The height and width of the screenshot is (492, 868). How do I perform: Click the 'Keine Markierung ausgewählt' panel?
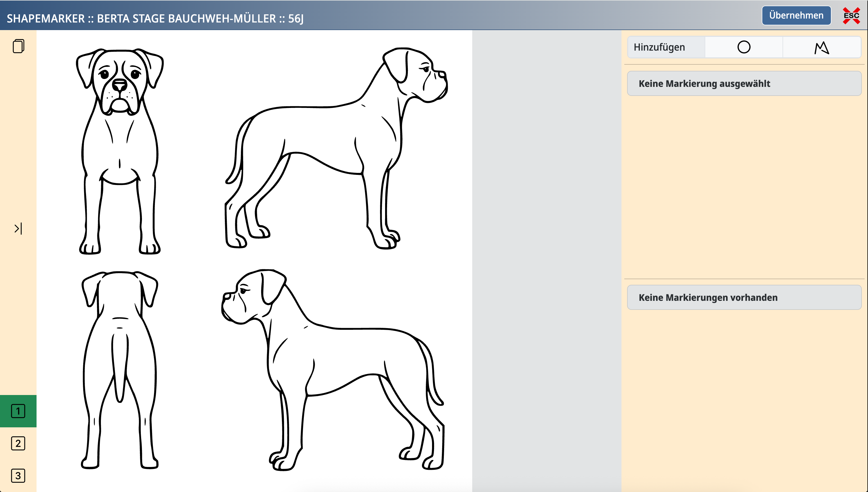(x=744, y=83)
